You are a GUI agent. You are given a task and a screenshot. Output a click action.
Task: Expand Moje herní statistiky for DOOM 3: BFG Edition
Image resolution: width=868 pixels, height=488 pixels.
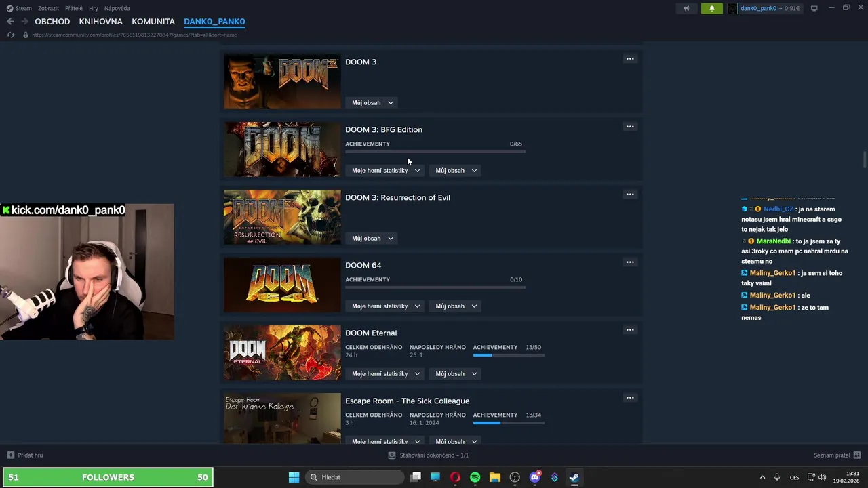pyautogui.click(x=386, y=170)
